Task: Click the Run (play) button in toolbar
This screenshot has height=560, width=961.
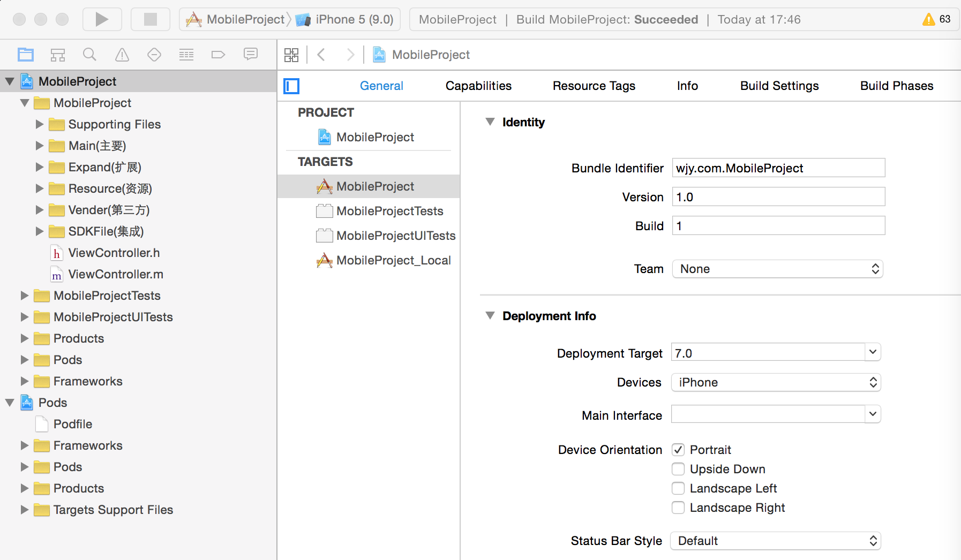Action: click(x=102, y=20)
